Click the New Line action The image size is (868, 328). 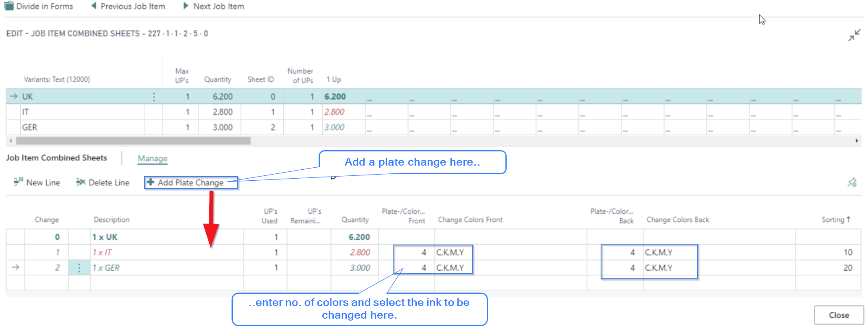pos(37,182)
